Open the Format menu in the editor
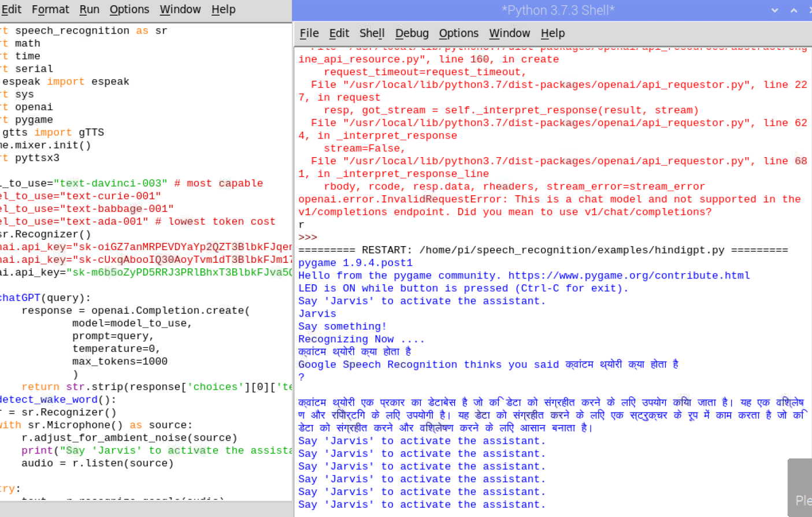The width and height of the screenshot is (812, 517). [50, 9]
